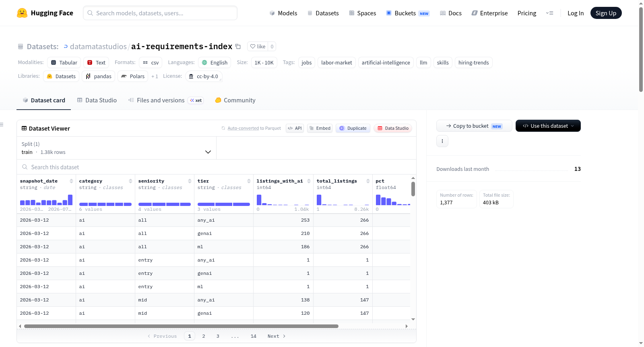Click the top search models input field
This screenshot has height=347, width=644.
(160, 13)
